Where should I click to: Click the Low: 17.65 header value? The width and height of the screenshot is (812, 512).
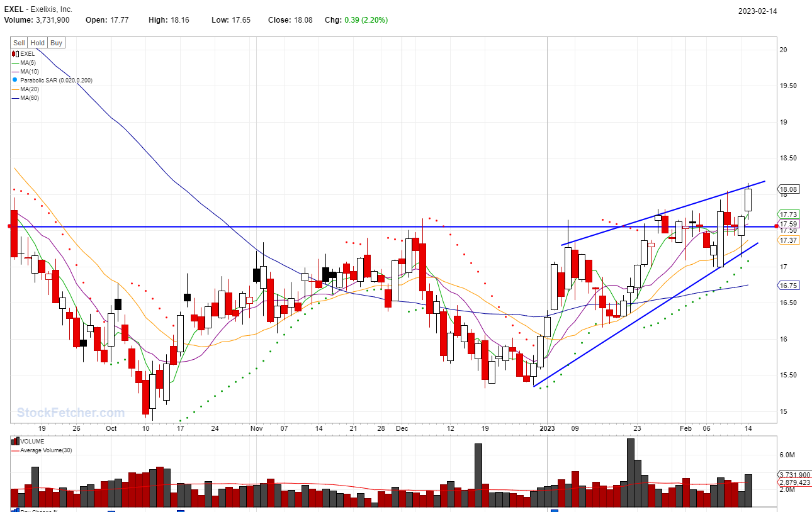230,20
